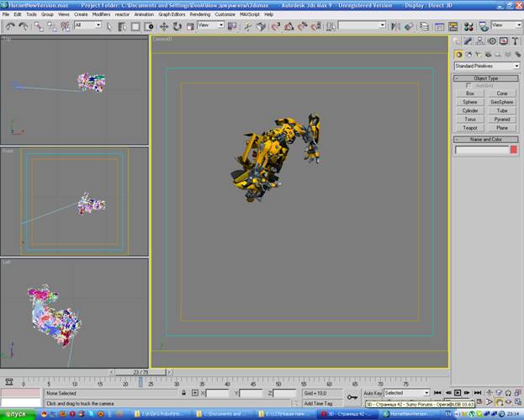Select the Cameras category icon
This screenshot has height=420, width=524.
(490, 54)
